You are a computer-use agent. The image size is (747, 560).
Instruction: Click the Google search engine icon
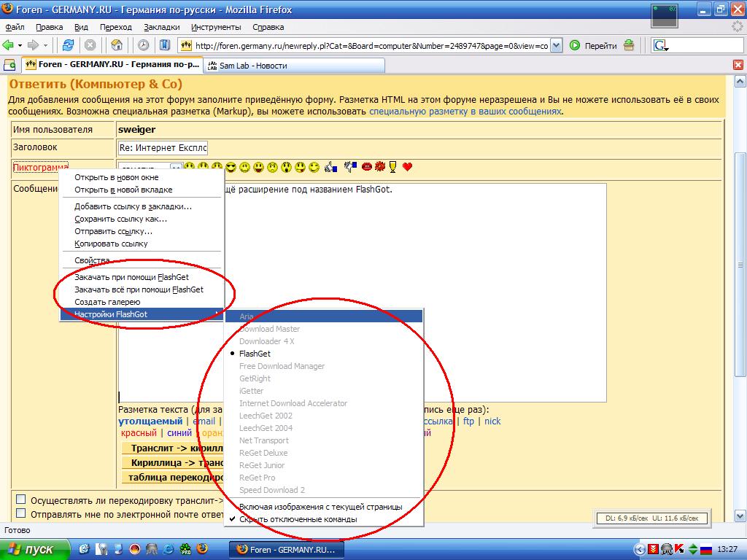click(x=661, y=46)
